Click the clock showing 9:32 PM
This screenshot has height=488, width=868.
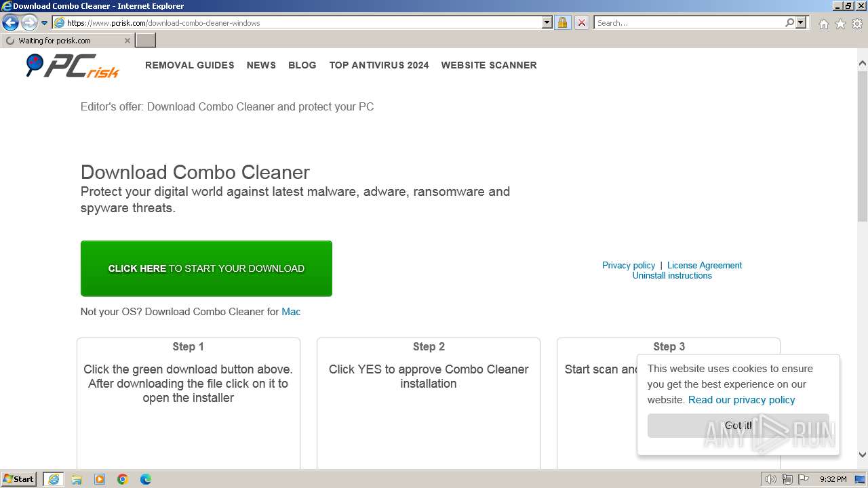point(833,479)
